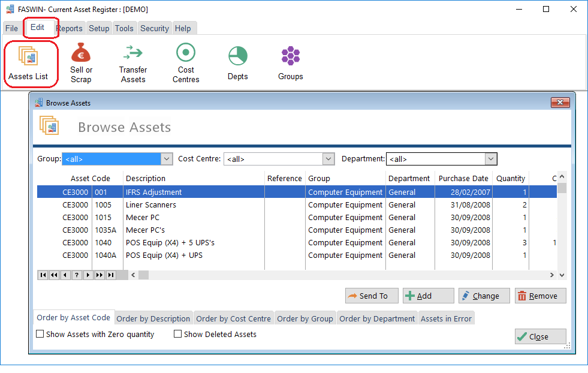Expand the Department dropdown
Image resolution: width=588 pixels, height=373 pixels.
(491, 159)
